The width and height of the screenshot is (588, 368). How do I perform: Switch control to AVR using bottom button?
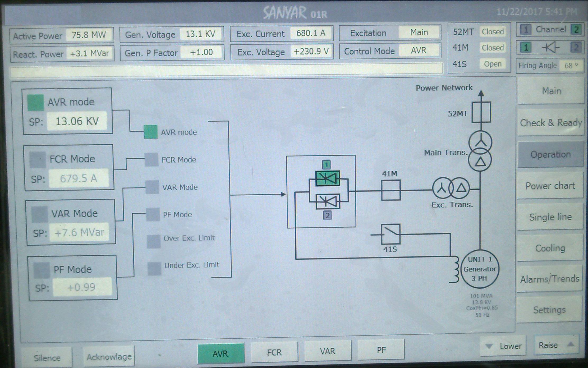221,353
